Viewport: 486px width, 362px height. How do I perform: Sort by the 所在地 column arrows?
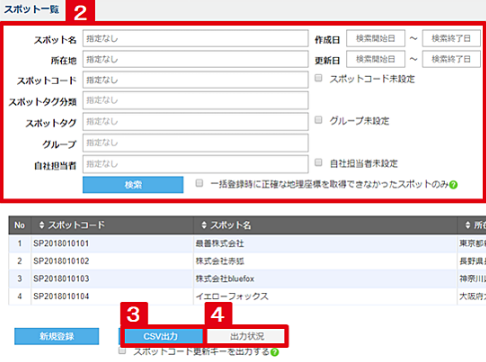pos(468,225)
